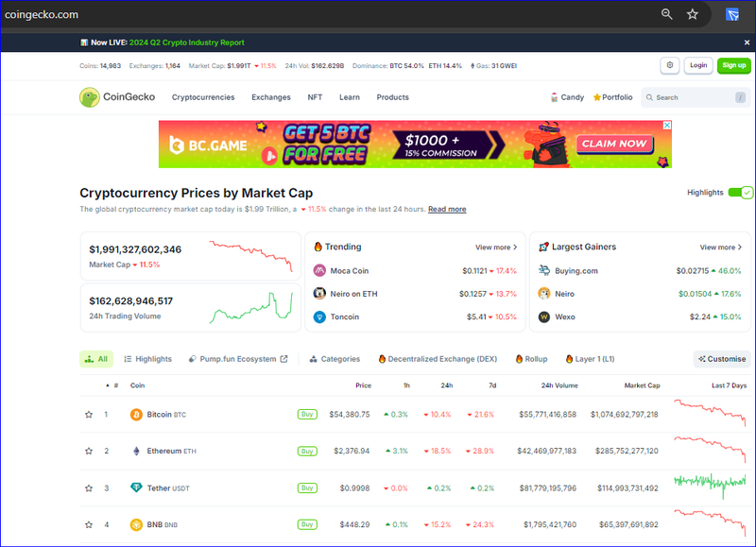Open the Learn menu
Screen dimensions: 756x547
pyautogui.click(x=350, y=97)
